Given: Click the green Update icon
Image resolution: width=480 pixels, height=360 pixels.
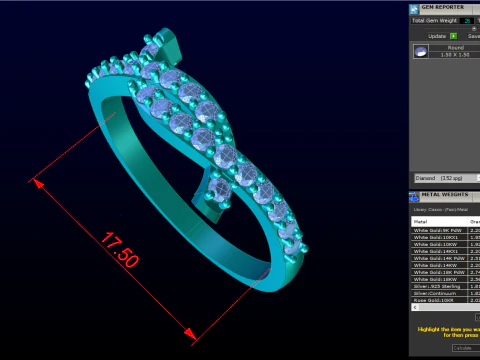Looking at the screenshot, I should [x=453, y=36].
